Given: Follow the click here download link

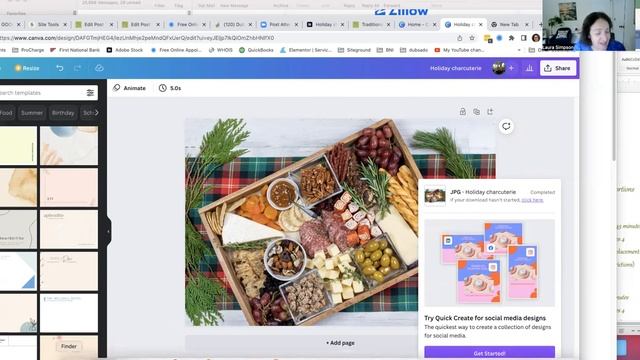Looking at the screenshot, I should [532, 200].
